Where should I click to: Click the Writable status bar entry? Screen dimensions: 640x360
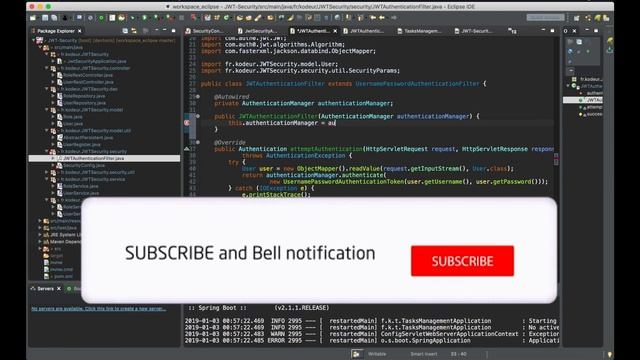point(377,354)
